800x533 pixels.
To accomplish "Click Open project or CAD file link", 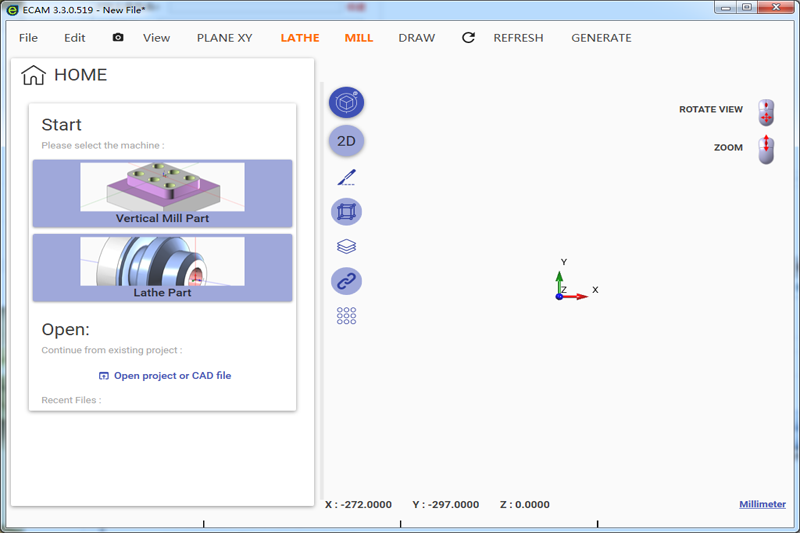I will tap(165, 376).
